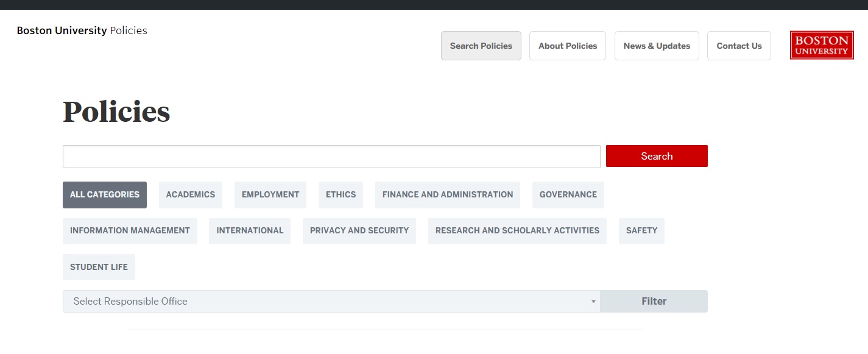Open the Search Policies nav item
This screenshot has width=868, height=354.
click(481, 46)
